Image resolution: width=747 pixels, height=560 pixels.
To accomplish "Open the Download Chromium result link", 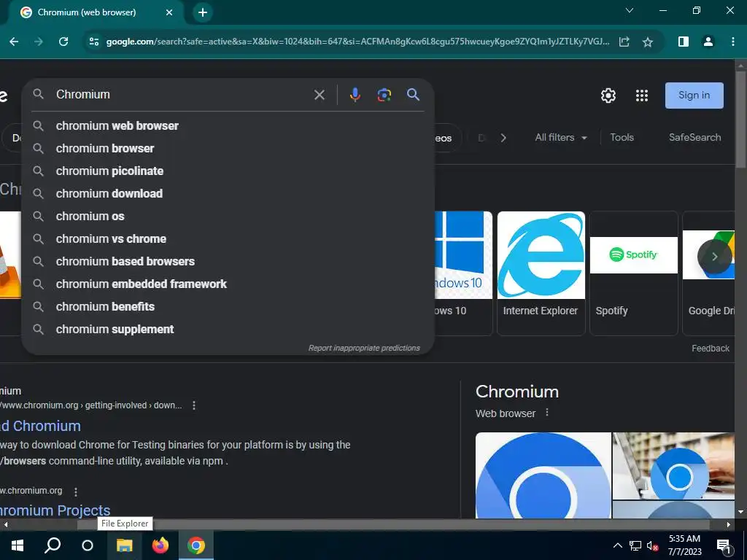I will [x=40, y=426].
